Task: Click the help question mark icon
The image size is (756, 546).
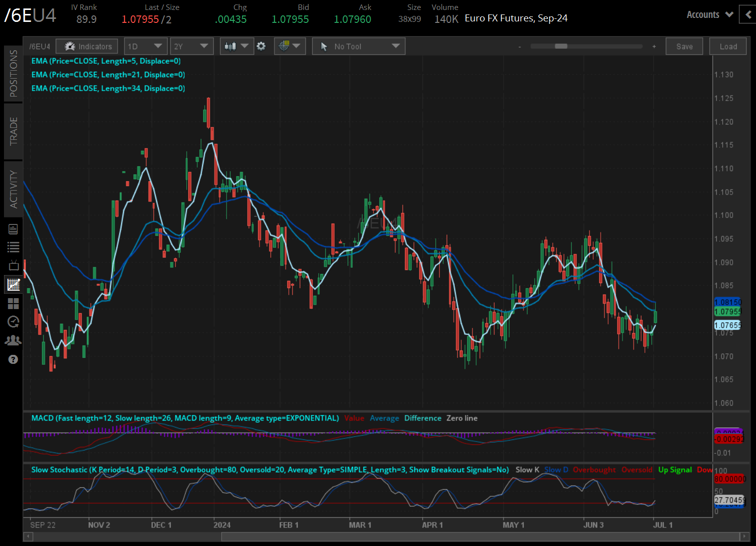Action: (13, 359)
